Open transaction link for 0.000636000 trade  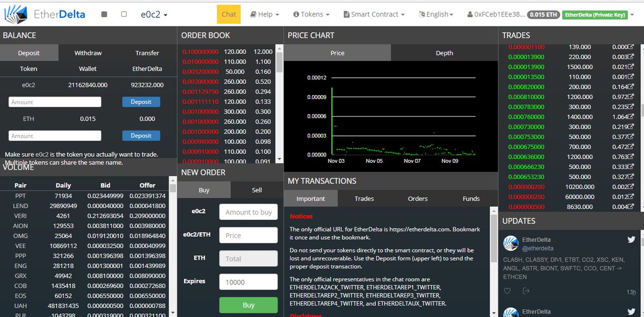point(631,157)
